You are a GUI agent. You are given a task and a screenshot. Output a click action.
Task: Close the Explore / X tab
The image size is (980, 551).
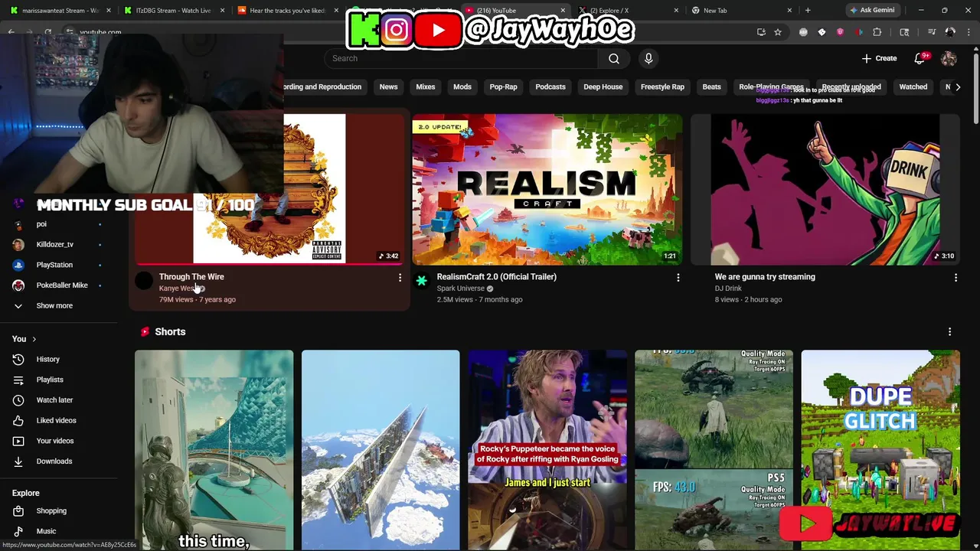676,11
